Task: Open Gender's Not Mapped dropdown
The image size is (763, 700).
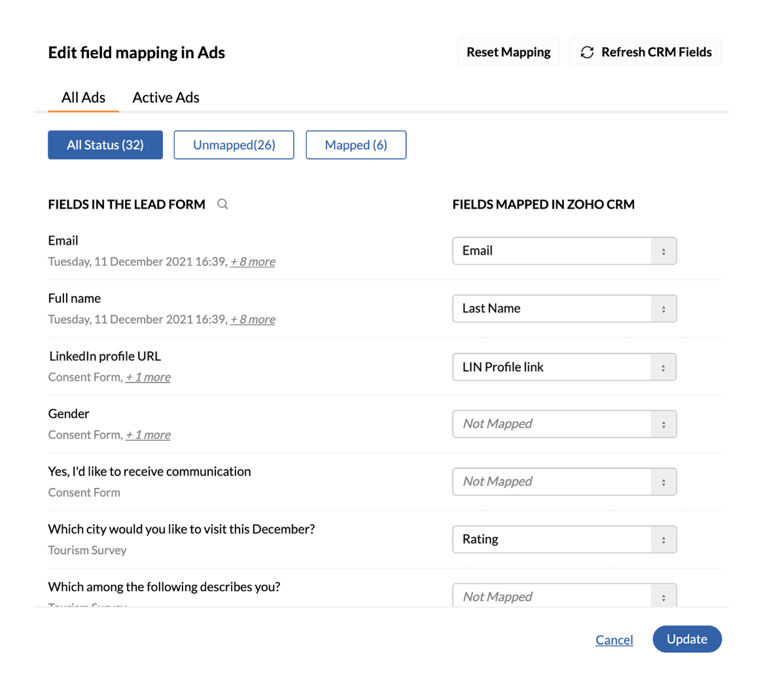Action: pos(564,424)
